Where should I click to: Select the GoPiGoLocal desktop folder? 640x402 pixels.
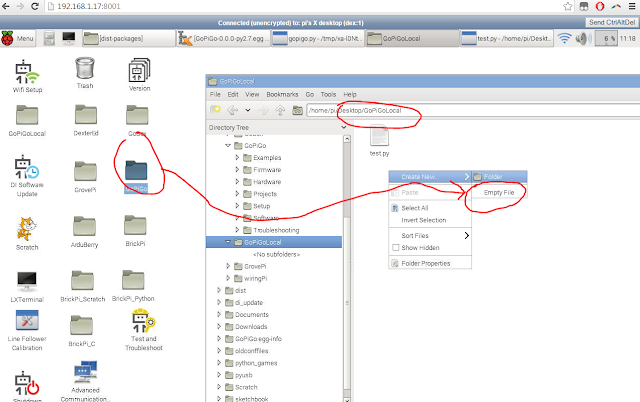pyautogui.click(x=27, y=120)
